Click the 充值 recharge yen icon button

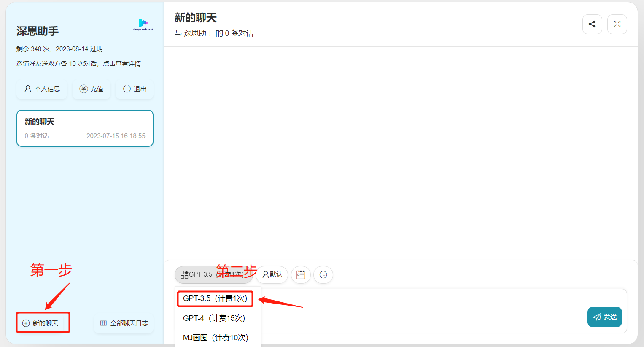[x=92, y=89]
